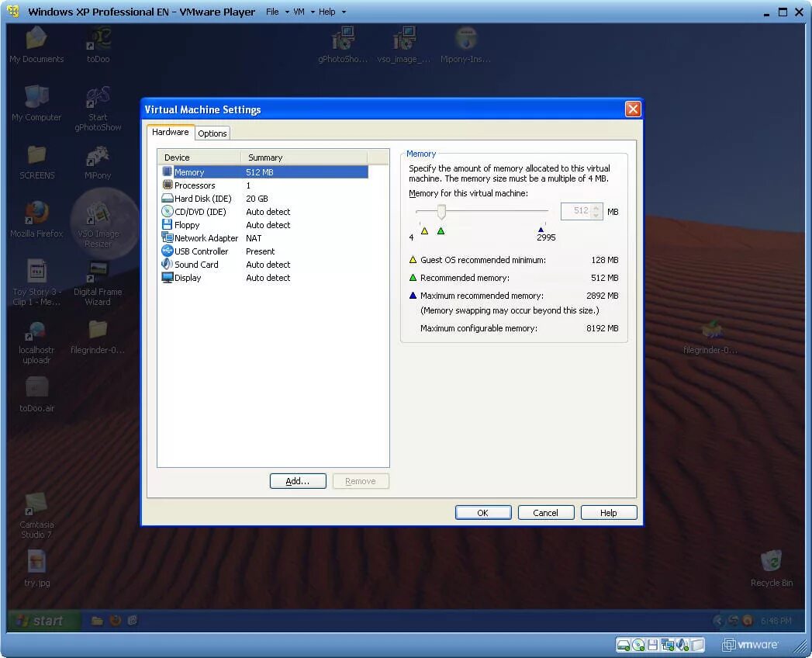Click the network adapter status icon in statusbar

pyautogui.click(x=667, y=644)
